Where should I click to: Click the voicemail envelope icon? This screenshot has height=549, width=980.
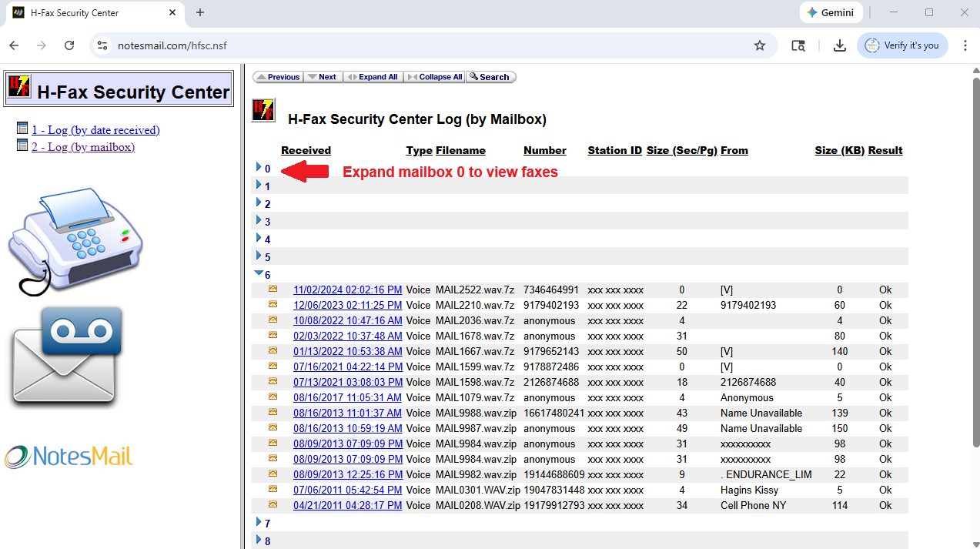pos(66,357)
